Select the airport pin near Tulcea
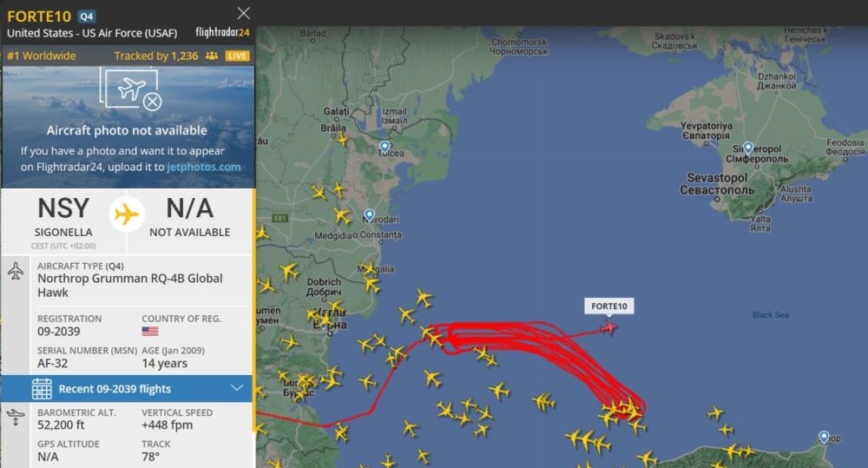The width and height of the screenshot is (868, 468). [x=385, y=148]
